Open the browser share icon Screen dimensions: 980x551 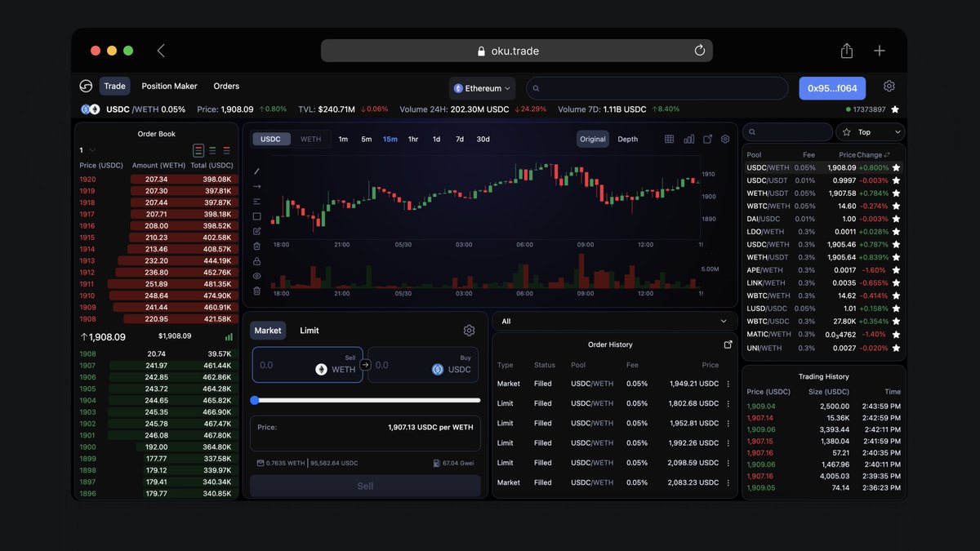[x=847, y=51]
